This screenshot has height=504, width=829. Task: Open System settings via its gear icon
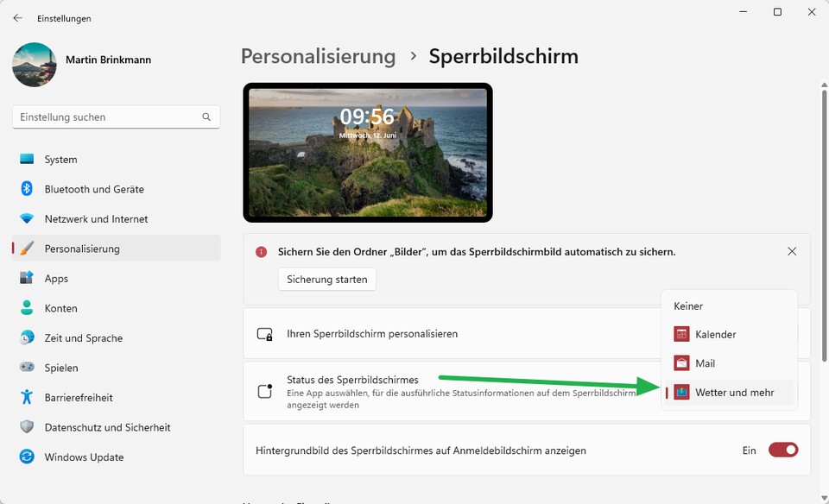28,159
